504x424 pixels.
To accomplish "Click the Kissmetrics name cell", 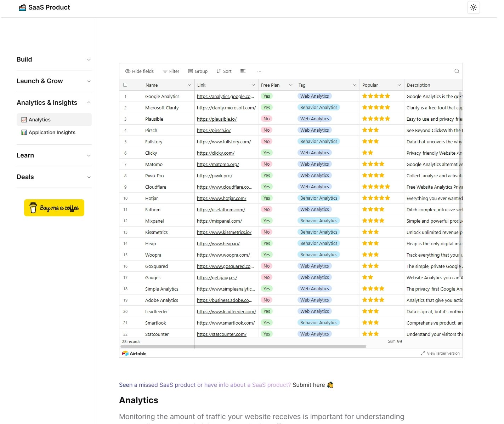I will pos(156,232).
